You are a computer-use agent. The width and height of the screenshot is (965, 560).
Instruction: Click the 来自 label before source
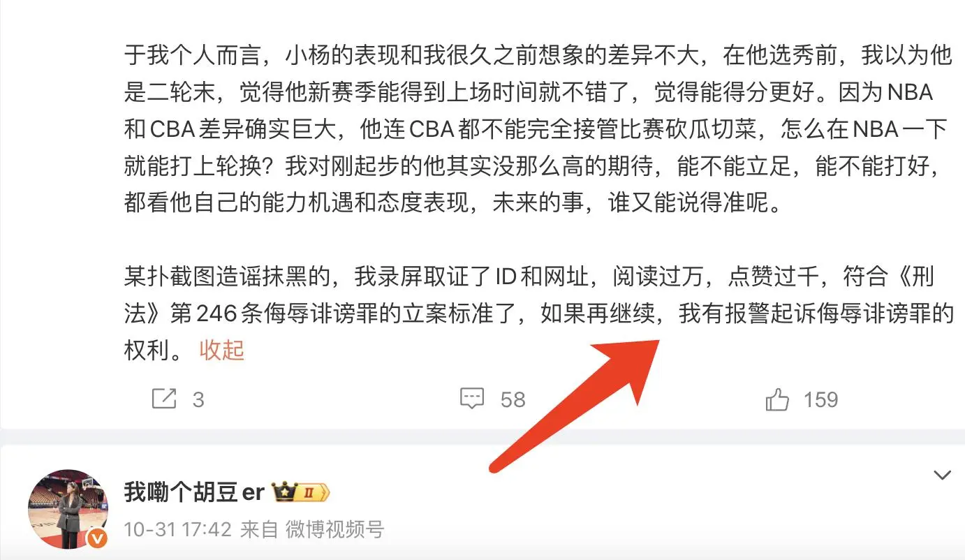point(259,529)
